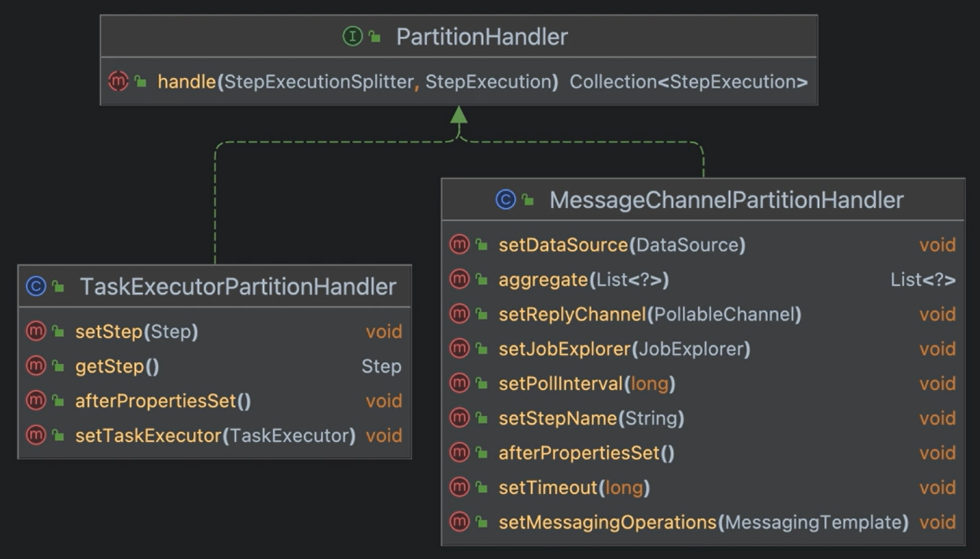Click the Collection<StepExecution> return type
This screenshot has height=559, width=980.
(x=688, y=82)
